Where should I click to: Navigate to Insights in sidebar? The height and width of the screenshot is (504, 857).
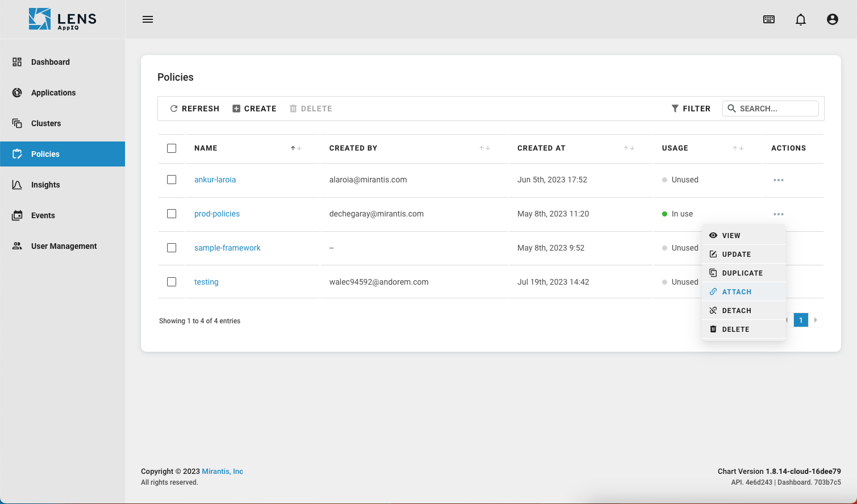pyautogui.click(x=63, y=185)
